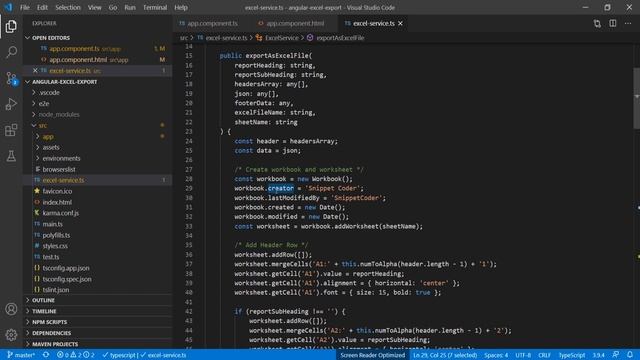Synchronize changes in status bar
The width and height of the screenshot is (640, 360).
(46, 355)
